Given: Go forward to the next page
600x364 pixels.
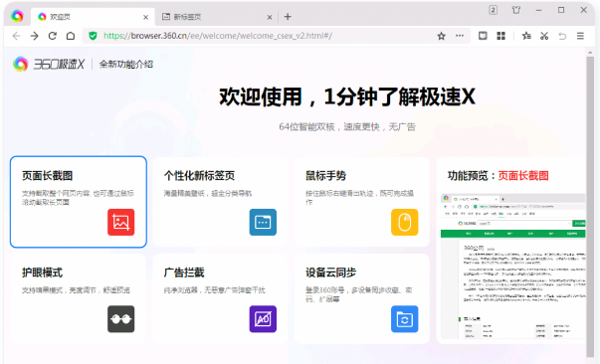Looking at the screenshot, I should (x=35, y=36).
